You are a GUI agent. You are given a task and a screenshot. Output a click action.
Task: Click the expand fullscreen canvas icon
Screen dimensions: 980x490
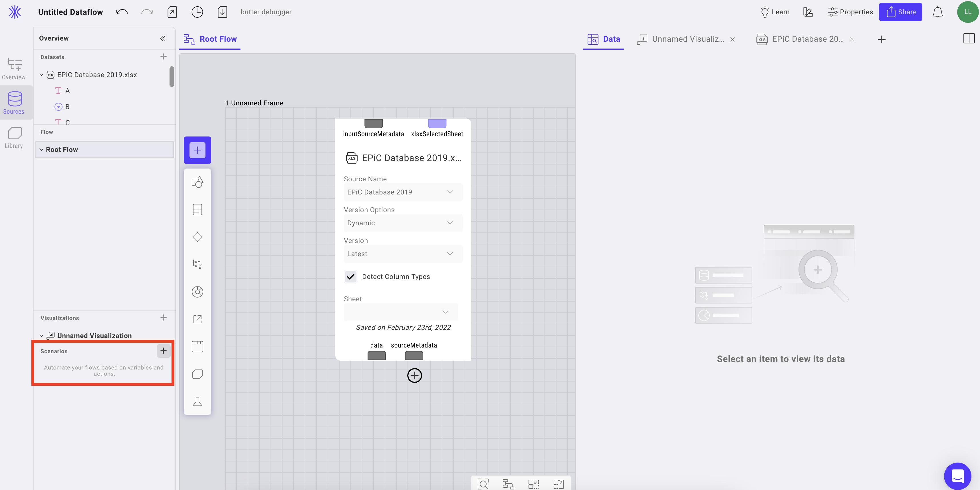(x=558, y=484)
